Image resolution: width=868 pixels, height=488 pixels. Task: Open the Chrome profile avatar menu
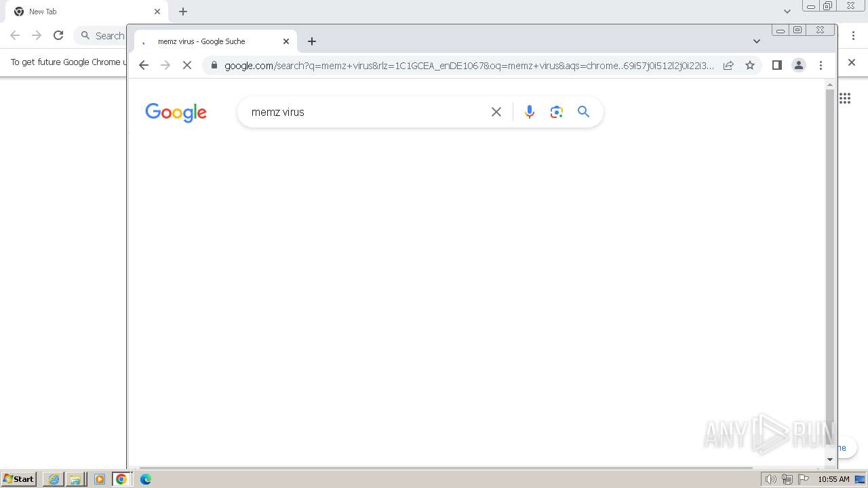pyautogui.click(x=799, y=65)
